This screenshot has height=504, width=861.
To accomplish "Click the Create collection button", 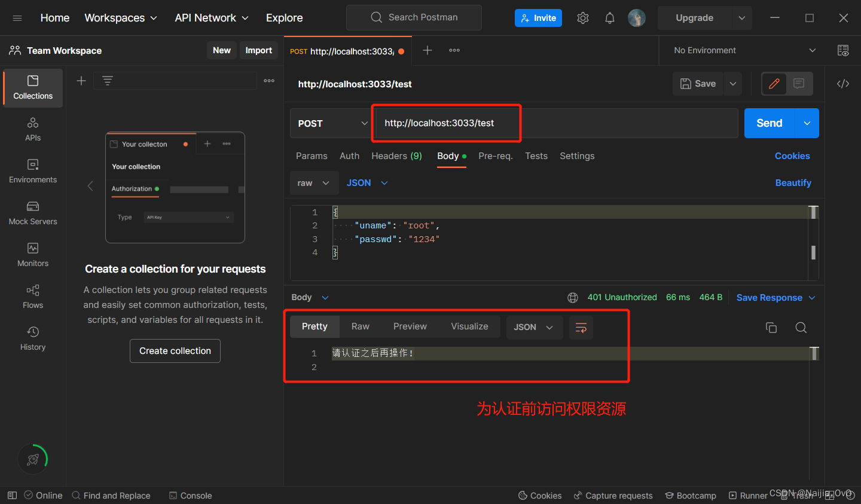I will [x=175, y=351].
